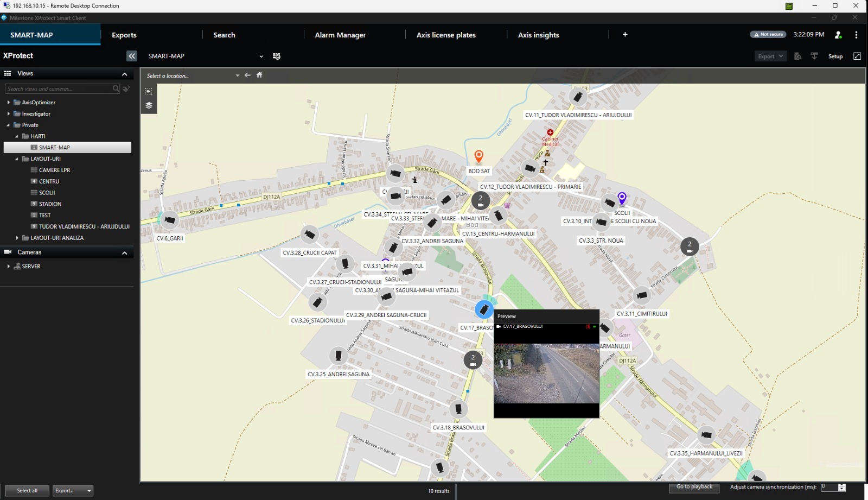Viewport: 868px width, 500px height.
Task: Collapse the Views panel chevron
Action: (x=124, y=74)
